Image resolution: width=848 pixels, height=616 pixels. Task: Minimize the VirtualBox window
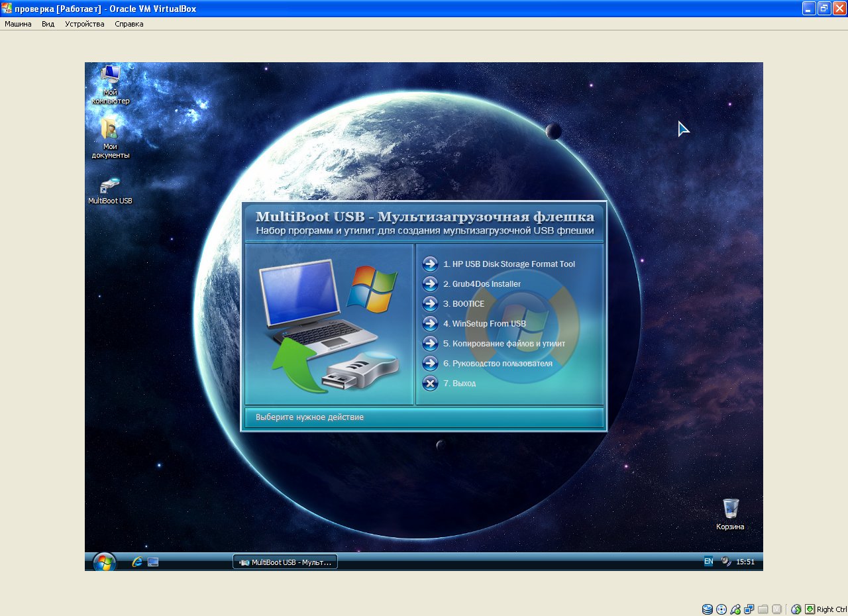[809, 8]
